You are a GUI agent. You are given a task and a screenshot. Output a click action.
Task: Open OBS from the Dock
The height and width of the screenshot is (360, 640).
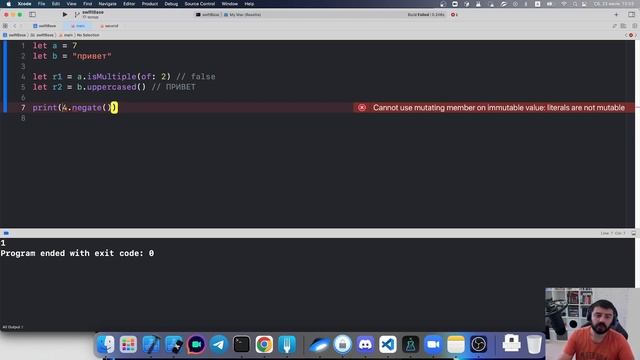tap(478, 344)
